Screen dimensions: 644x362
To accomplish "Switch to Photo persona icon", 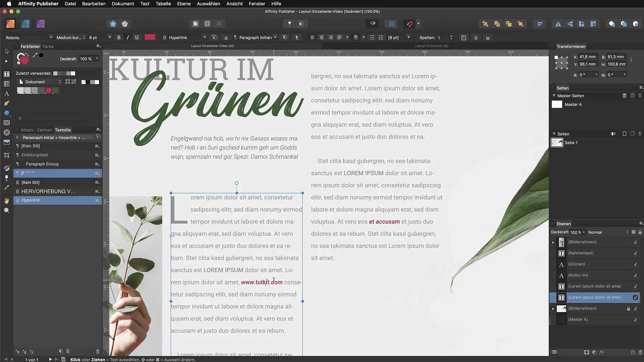I will point(41,24).
